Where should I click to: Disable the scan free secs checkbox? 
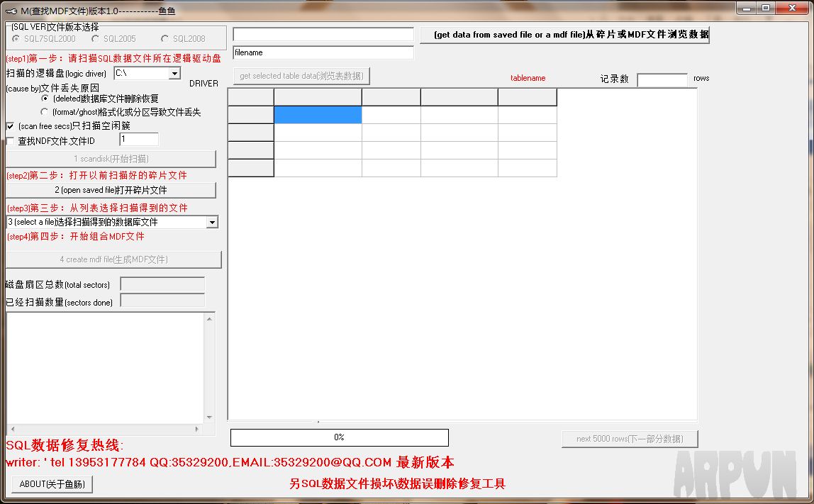[x=9, y=125]
